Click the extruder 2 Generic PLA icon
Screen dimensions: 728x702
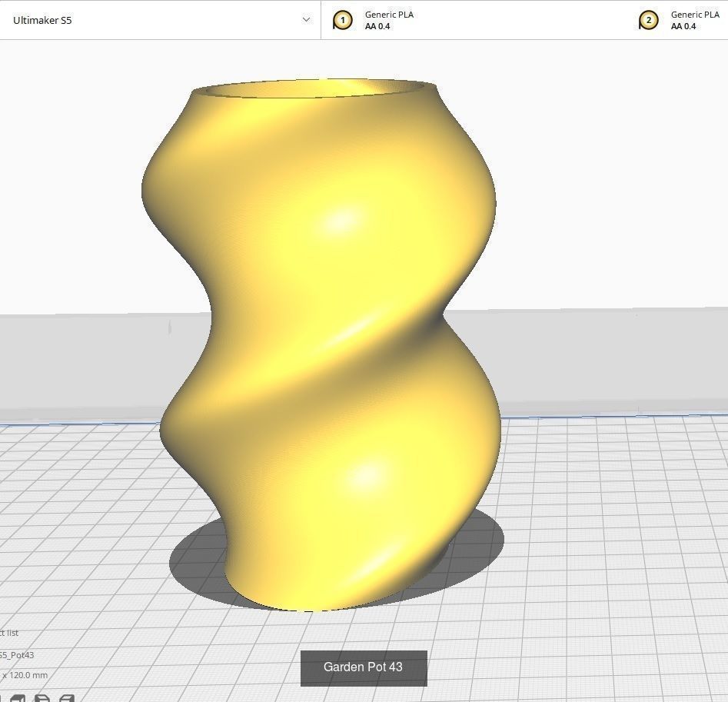click(648, 21)
